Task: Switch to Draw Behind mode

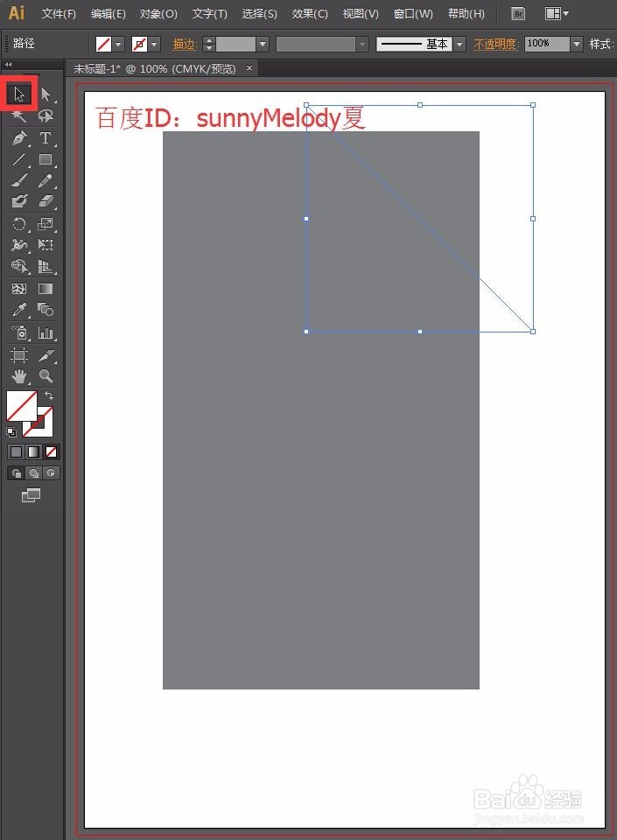Action: 34,473
